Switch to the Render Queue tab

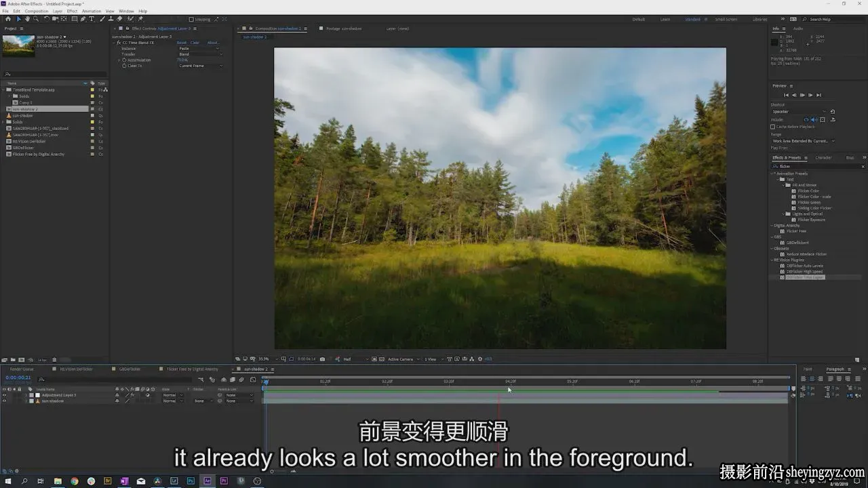click(x=22, y=369)
